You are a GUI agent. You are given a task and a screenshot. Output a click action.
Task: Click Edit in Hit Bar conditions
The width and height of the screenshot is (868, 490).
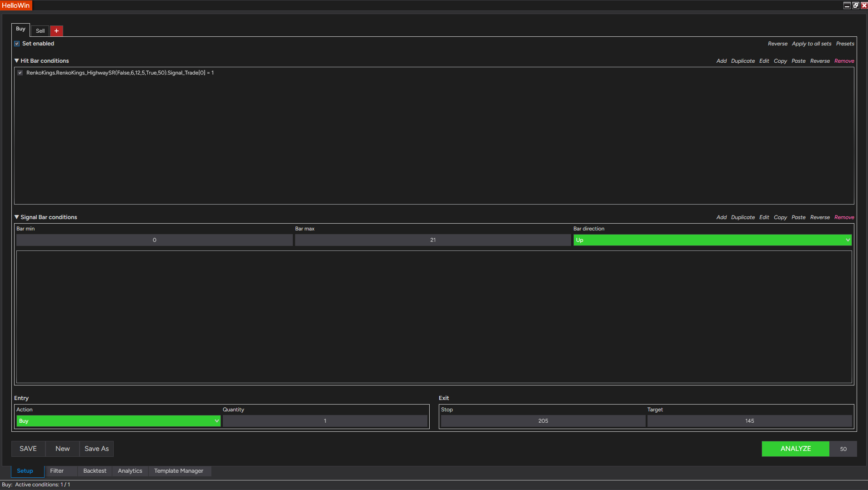coord(764,61)
